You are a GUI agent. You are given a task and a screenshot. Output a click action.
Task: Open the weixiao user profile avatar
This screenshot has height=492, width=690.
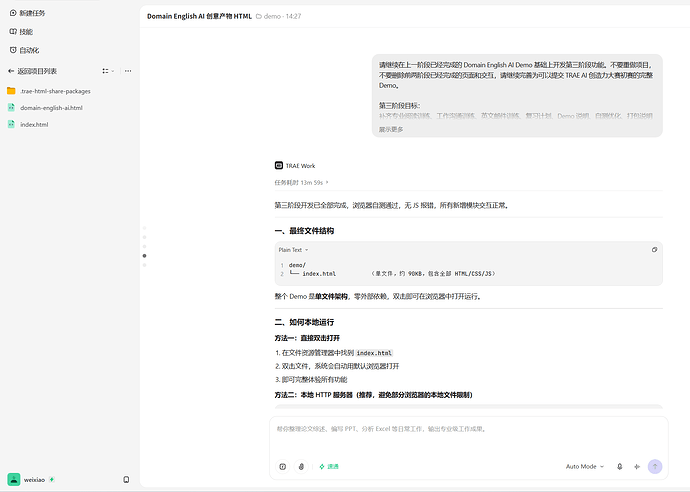pos(14,479)
